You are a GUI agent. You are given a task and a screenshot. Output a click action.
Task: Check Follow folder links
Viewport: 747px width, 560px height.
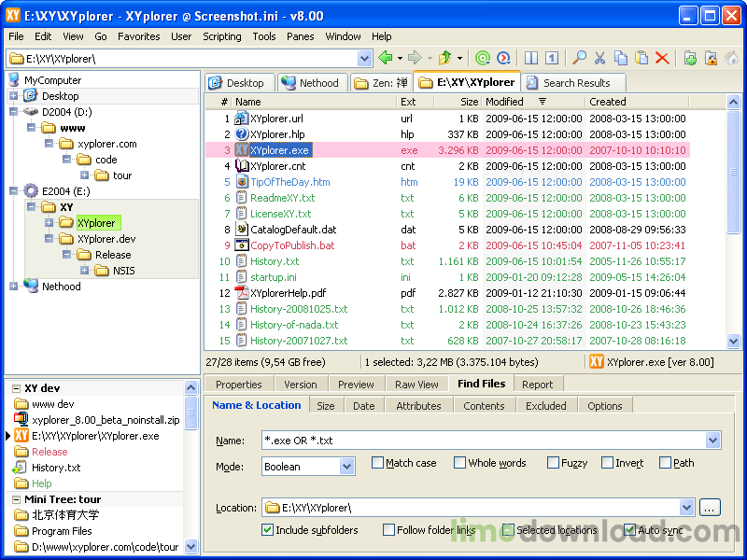[x=388, y=529]
